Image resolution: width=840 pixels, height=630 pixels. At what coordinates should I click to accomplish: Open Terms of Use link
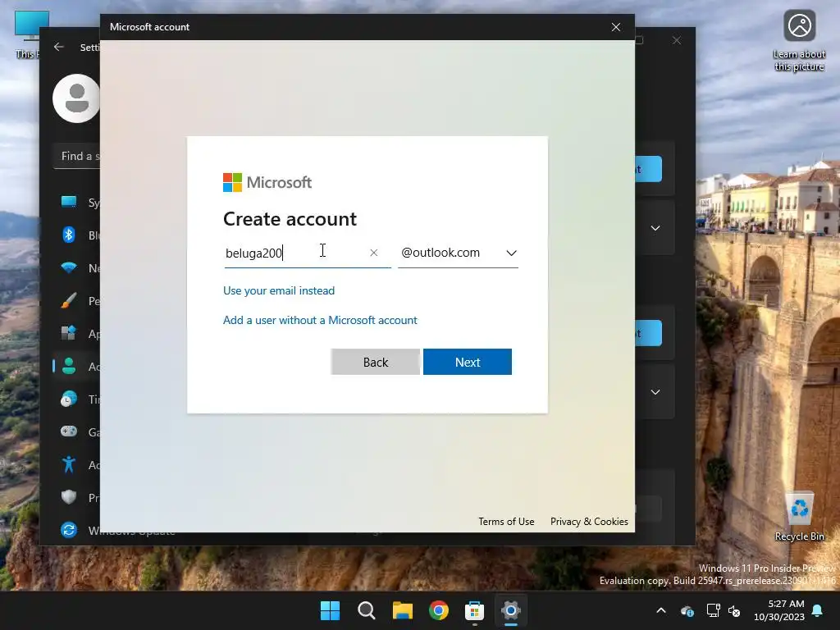click(x=506, y=521)
